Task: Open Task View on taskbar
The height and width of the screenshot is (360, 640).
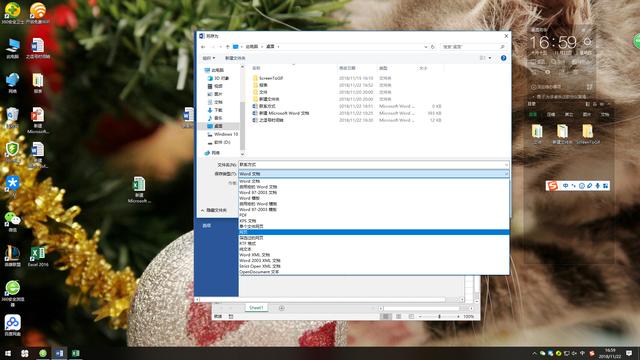Action: (25, 353)
